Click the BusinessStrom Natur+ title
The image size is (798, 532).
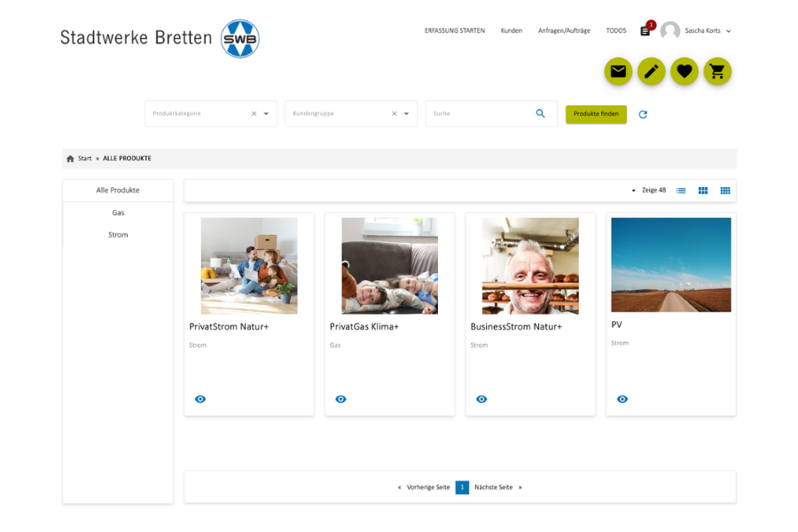516,326
